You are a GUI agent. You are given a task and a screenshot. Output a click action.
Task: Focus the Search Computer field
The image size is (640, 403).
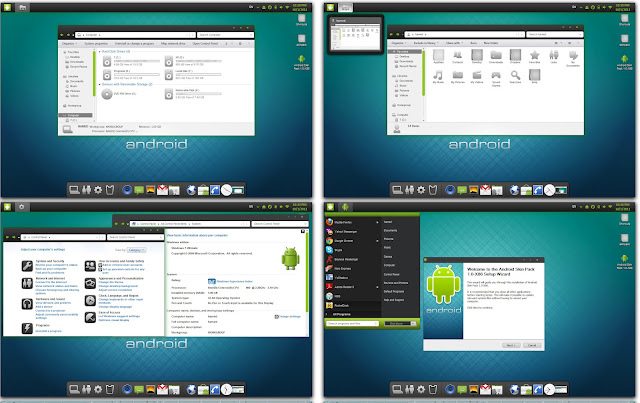[225, 35]
